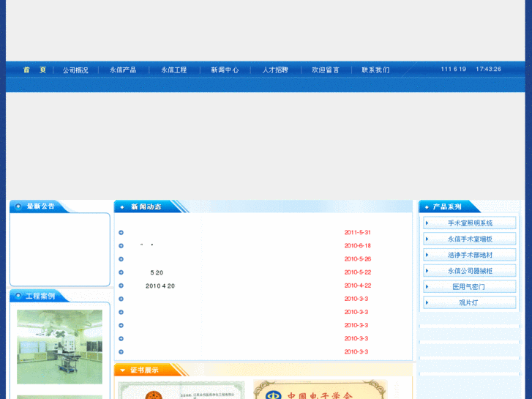Open the 首页 home menu item
Viewport: 532px width, 399px height.
tap(34, 70)
